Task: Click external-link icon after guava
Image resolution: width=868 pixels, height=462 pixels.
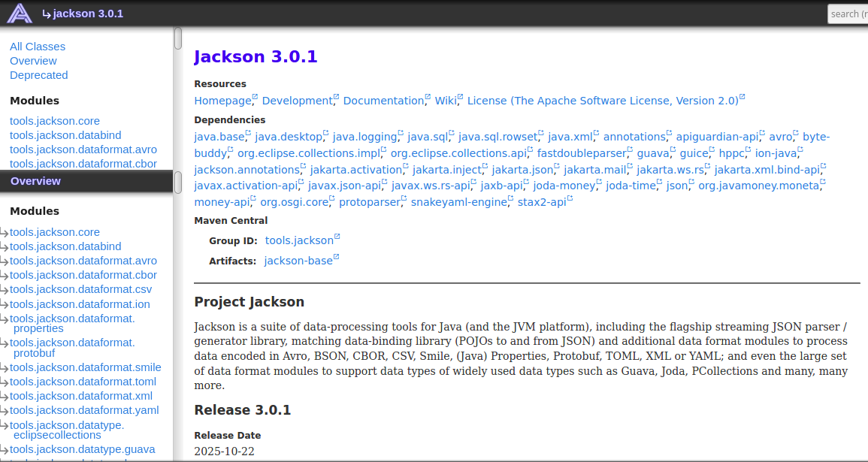Action: point(673,149)
